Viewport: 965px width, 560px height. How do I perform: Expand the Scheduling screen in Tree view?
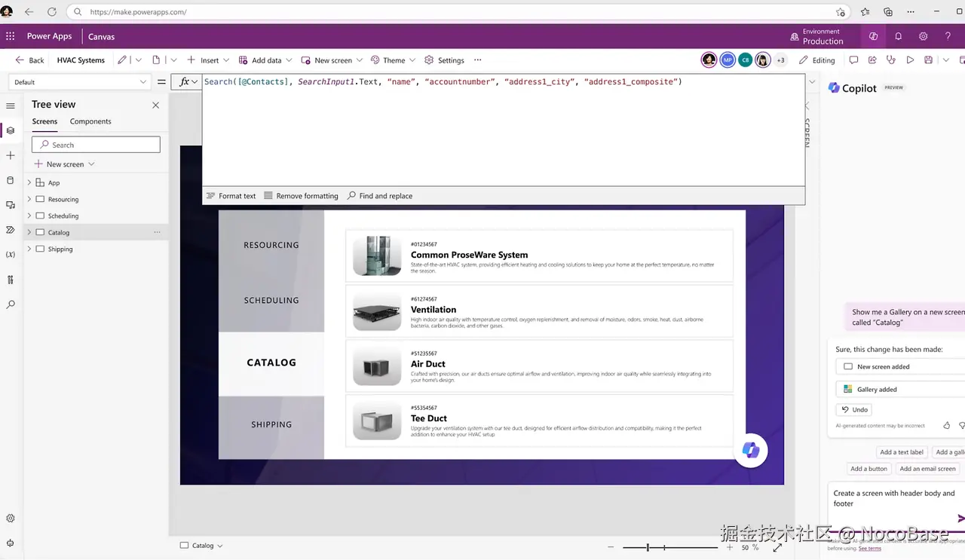(29, 216)
